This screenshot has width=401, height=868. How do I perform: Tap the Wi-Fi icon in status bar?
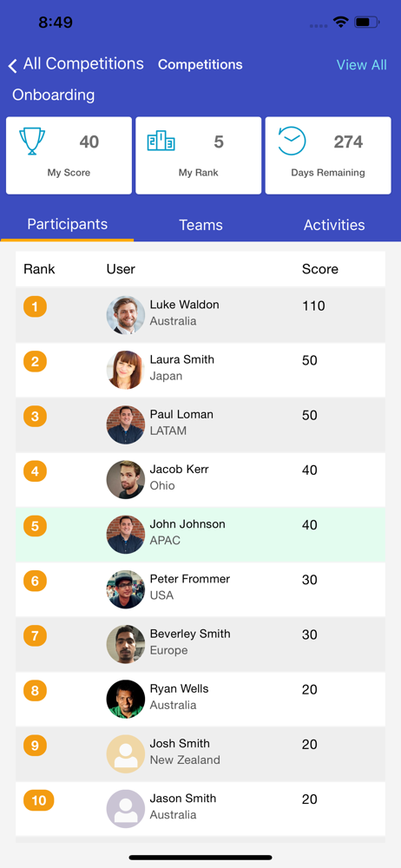tap(340, 23)
